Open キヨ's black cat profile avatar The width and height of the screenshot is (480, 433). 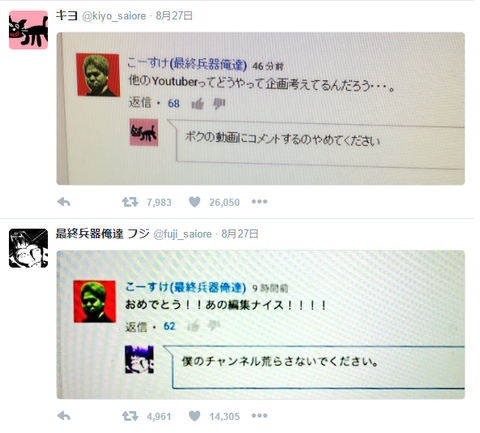[x=28, y=30]
